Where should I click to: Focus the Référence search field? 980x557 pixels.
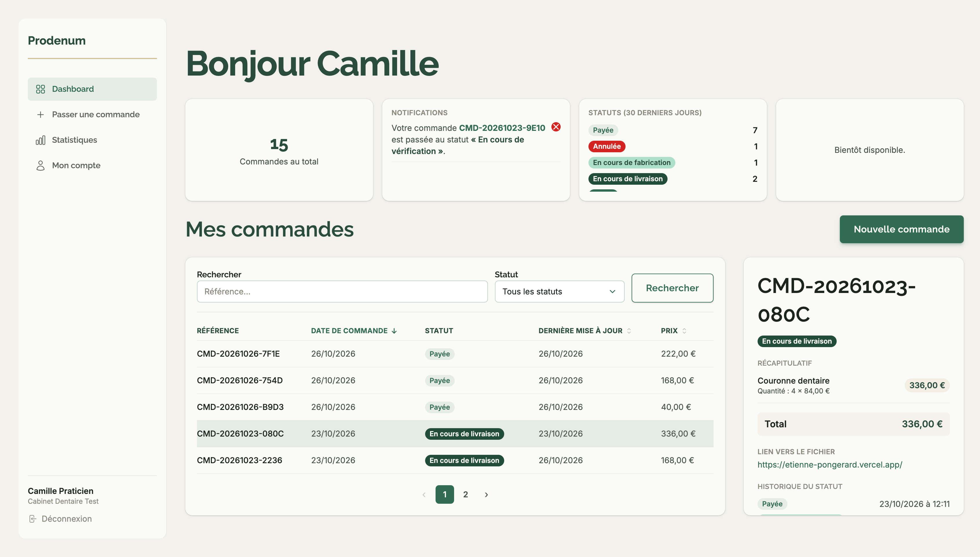[342, 292]
